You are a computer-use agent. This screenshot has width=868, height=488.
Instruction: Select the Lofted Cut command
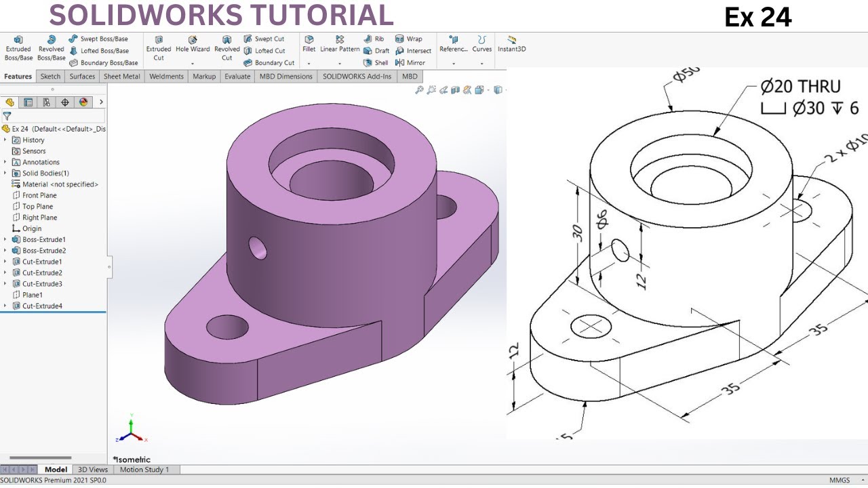(x=264, y=51)
